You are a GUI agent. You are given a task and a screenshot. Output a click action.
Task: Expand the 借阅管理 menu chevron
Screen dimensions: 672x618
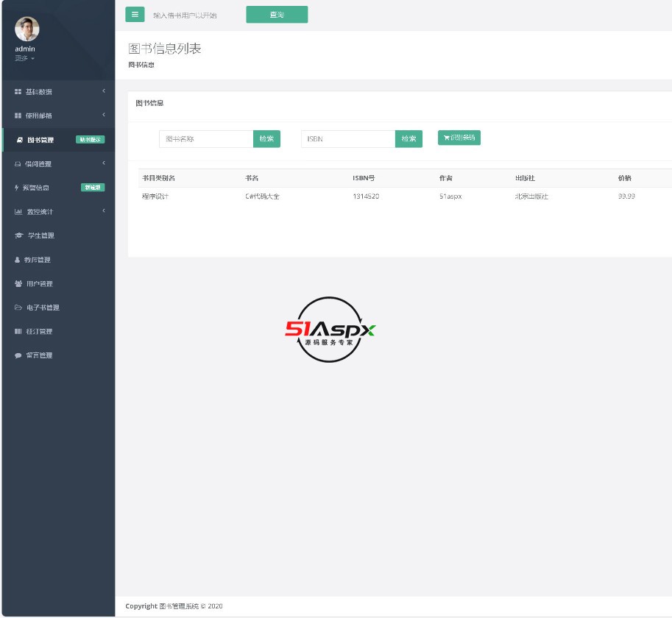point(104,163)
